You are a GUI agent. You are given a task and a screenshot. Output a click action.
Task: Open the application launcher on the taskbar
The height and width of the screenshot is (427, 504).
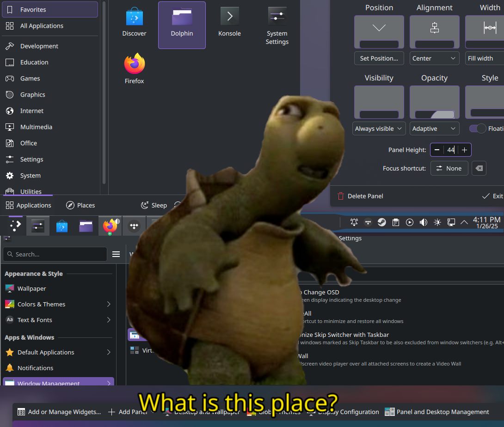click(15, 226)
